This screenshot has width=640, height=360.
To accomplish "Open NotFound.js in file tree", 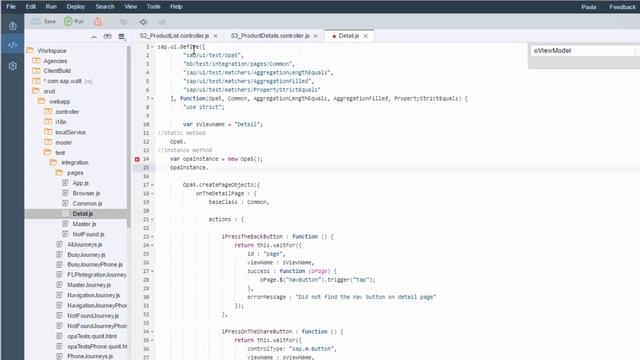I will pos(88,234).
